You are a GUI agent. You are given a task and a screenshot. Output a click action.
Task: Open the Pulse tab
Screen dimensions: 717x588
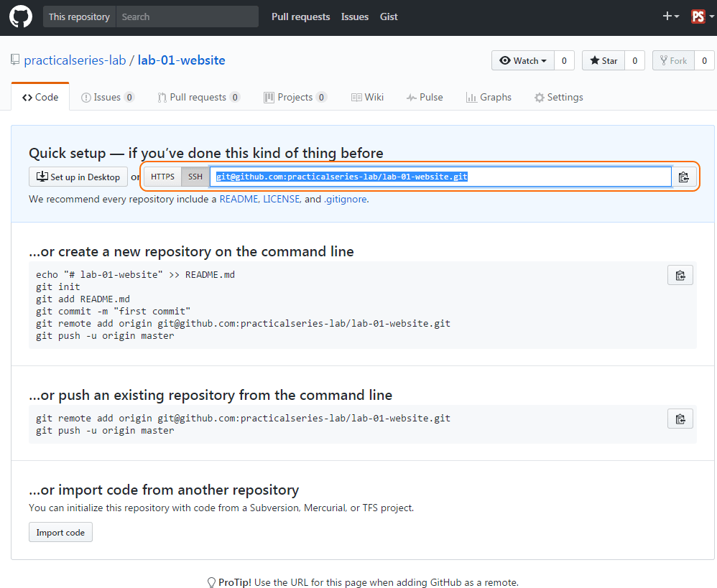tap(425, 98)
